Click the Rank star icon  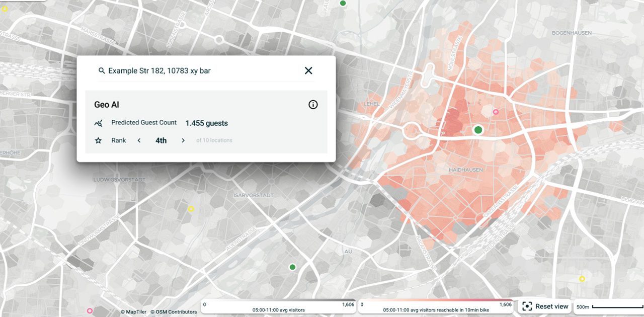coord(99,141)
